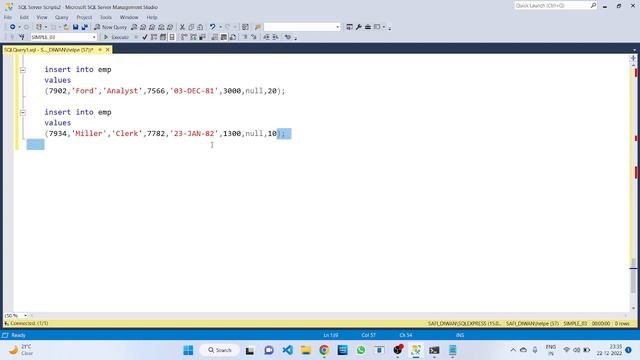640x360 pixels.
Task: Click the Copy icon in toolbar
Action: [191, 27]
